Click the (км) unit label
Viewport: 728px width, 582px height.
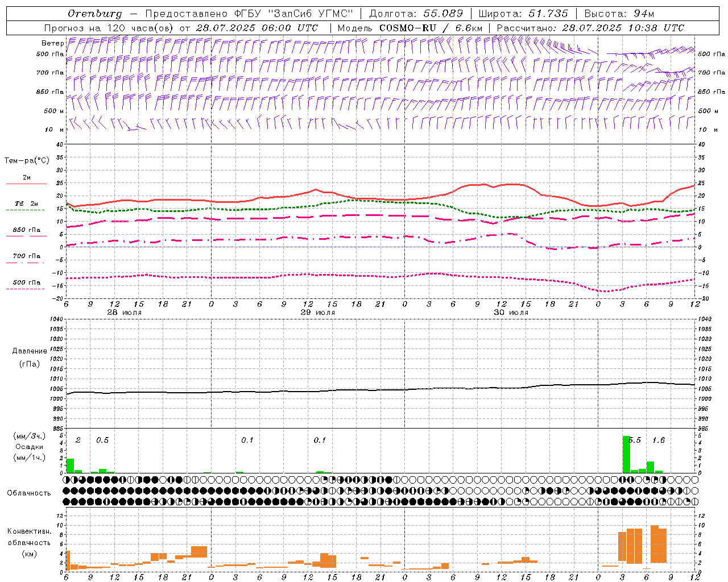tap(29, 554)
